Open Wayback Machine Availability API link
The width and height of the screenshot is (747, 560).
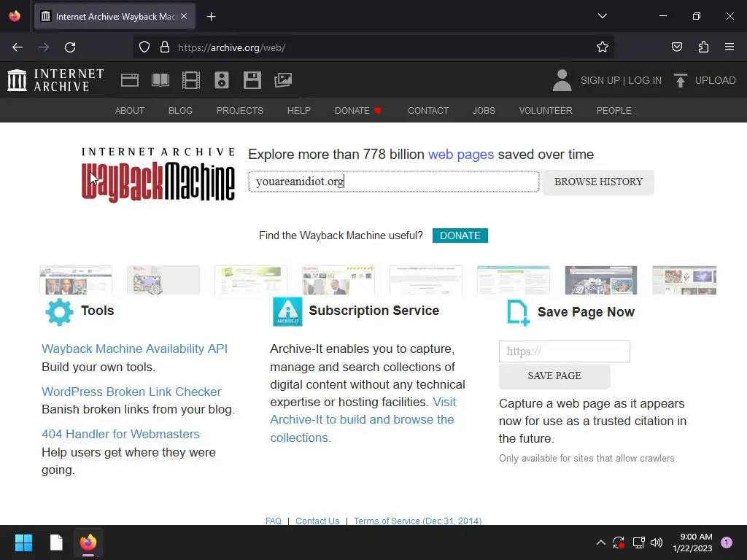pos(134,349)
